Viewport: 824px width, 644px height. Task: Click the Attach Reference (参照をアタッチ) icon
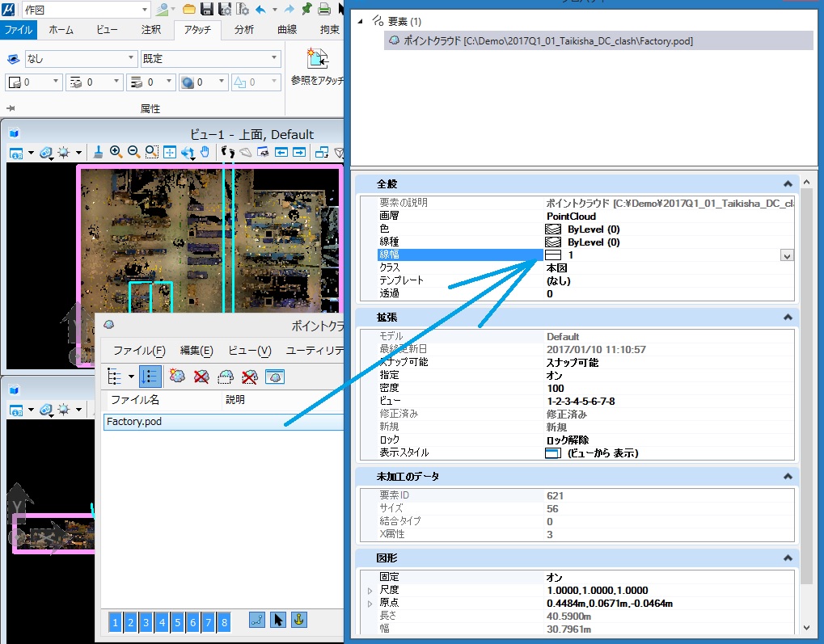click(x=318, y=58)
